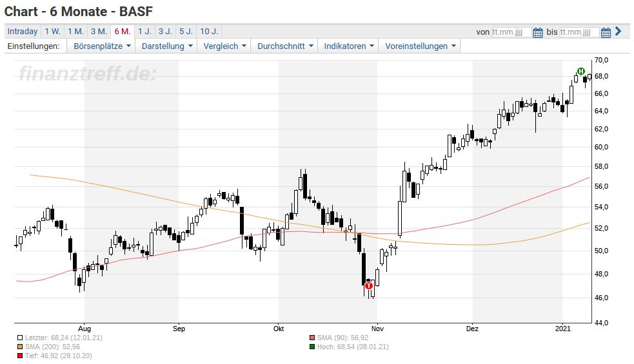Click the red Tief legend swatch
The height and width of the screenshot is (364, 634).
[20, 356]
